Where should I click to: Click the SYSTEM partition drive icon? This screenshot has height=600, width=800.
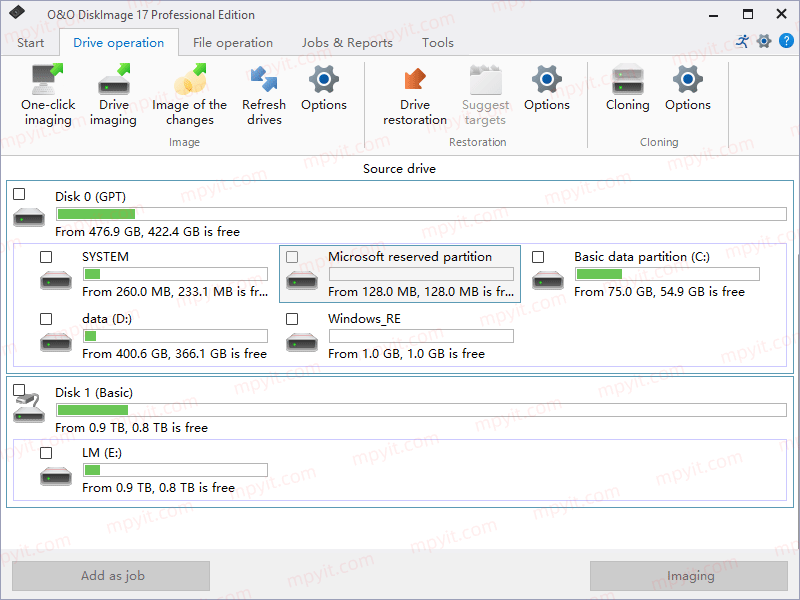point(56,280)
